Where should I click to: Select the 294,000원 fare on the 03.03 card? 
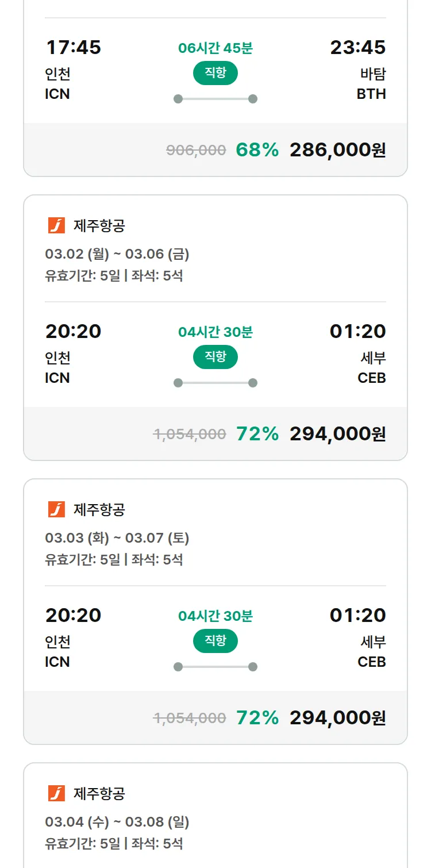pos(337,718)
